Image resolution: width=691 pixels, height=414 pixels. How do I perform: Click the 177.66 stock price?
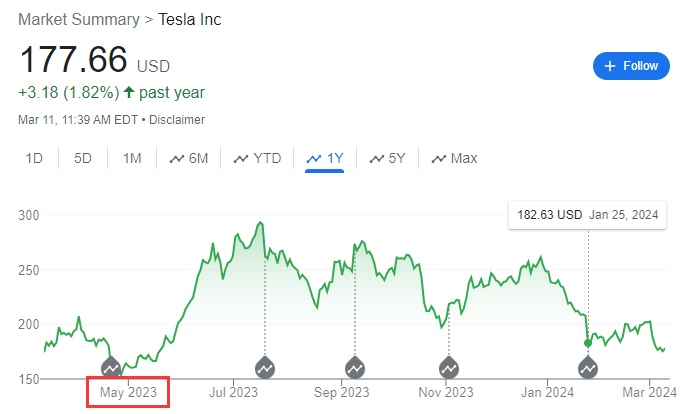75,60
